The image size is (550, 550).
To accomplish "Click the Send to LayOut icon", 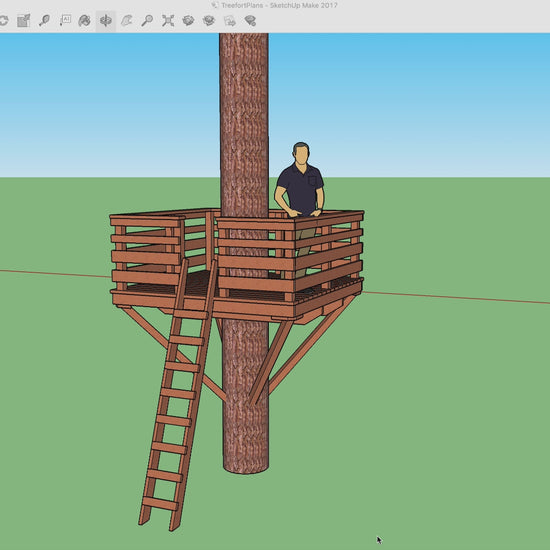I will [230, 21].
